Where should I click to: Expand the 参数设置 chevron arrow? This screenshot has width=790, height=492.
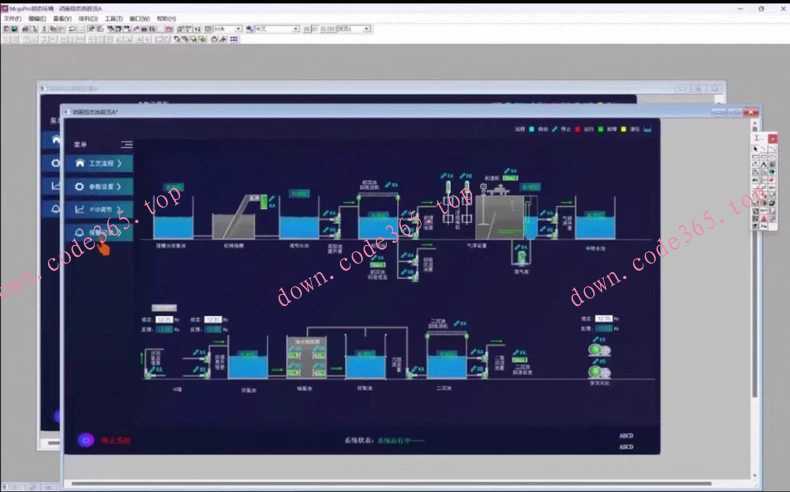click(x=120, y=187)
